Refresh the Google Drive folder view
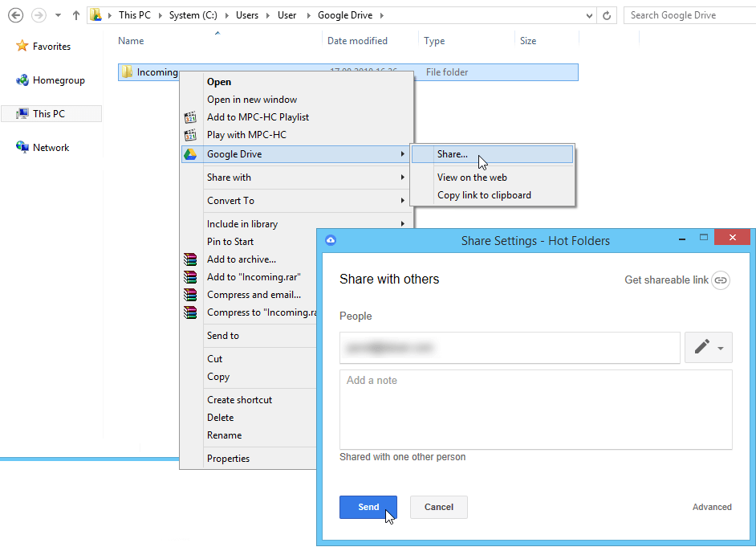 coord(607,15)
